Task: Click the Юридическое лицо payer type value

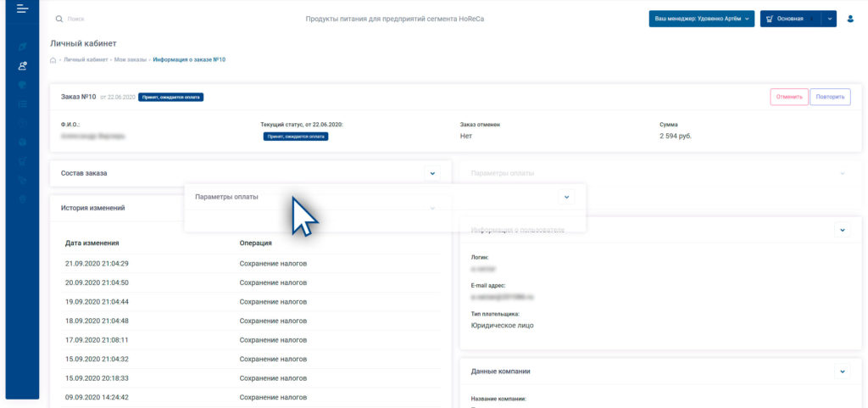Action: click(x=502, y=326)
